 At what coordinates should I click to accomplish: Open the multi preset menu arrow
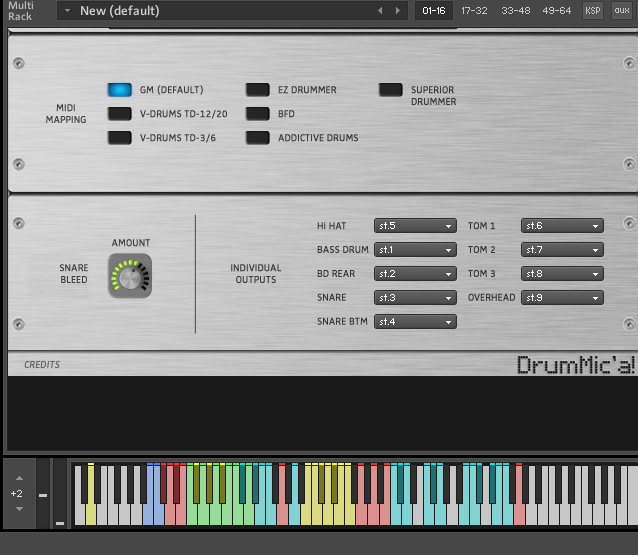[66, 11]
